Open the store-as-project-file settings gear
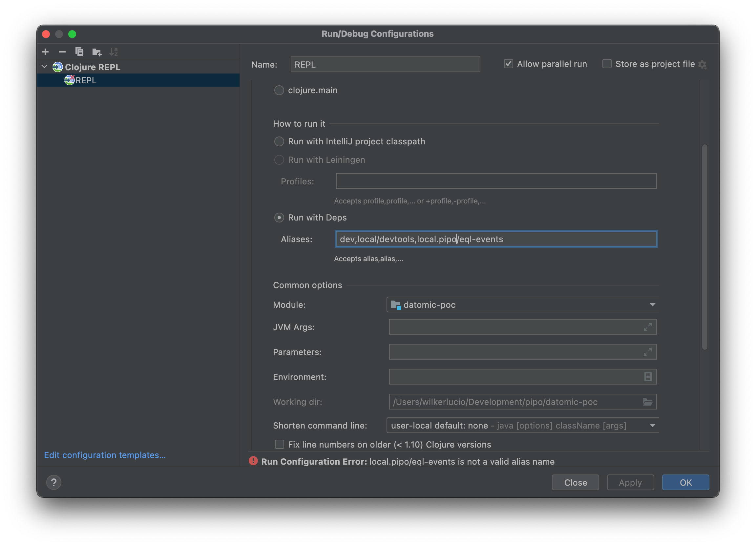This screenshot has width=756, height=546. point(703,64)
